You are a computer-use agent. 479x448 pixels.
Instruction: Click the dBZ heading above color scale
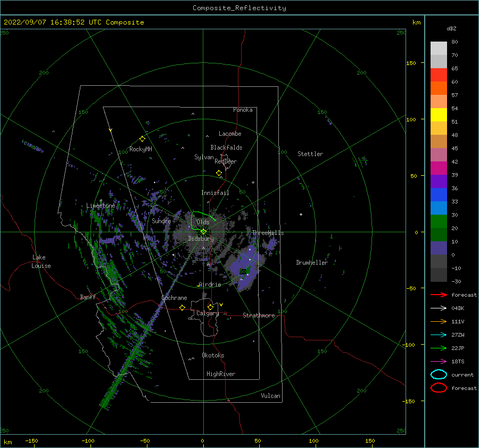coord(451,28)
